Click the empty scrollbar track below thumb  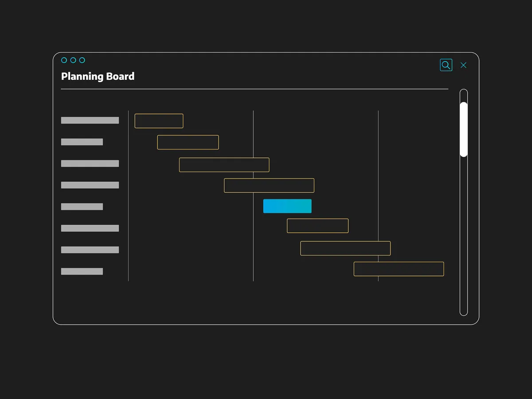464,235
